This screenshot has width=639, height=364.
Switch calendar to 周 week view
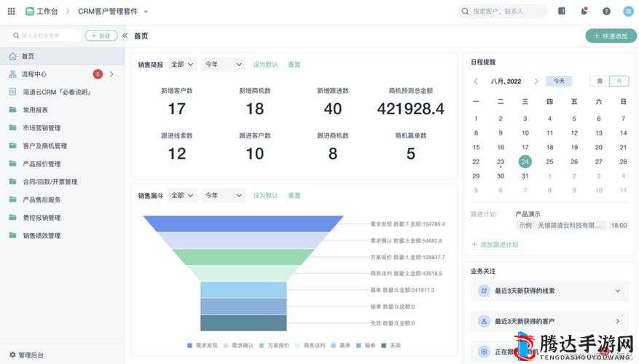click(x=600, y=81)
